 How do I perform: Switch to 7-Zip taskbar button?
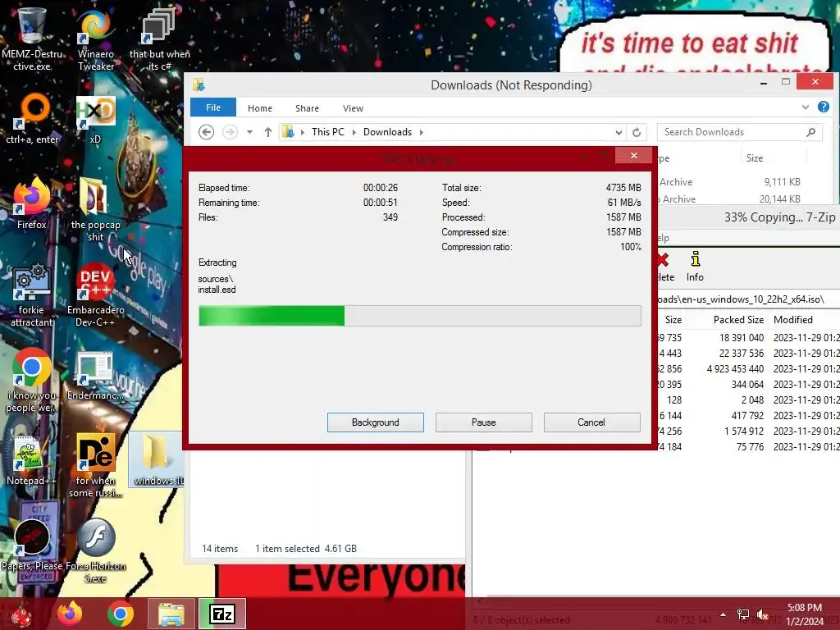(222, 614)
